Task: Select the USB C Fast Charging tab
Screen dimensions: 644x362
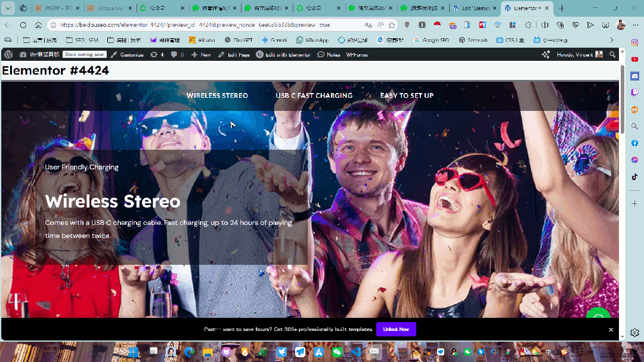Action: coord(314,95)
